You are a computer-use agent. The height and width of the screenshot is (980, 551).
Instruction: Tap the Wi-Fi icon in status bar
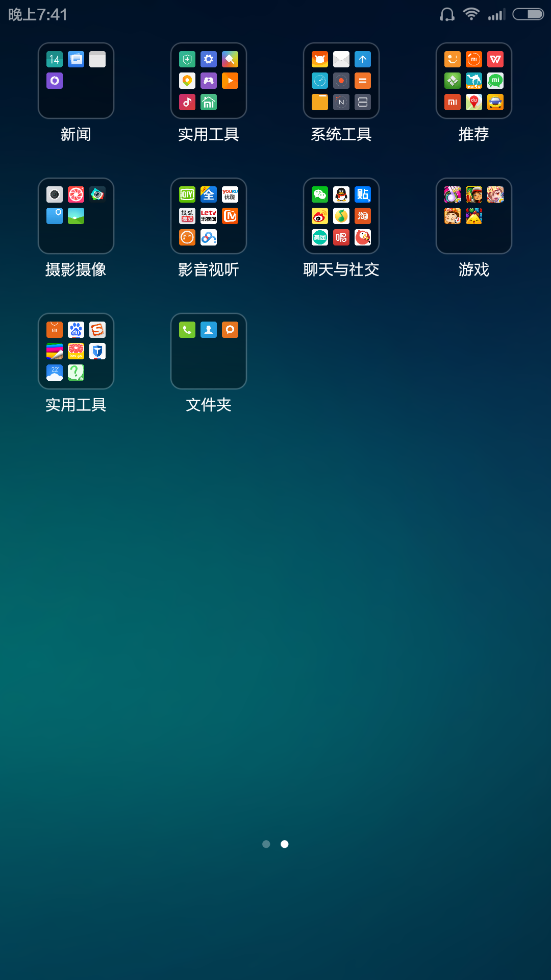pyautogui.click(x=471, y=14)
